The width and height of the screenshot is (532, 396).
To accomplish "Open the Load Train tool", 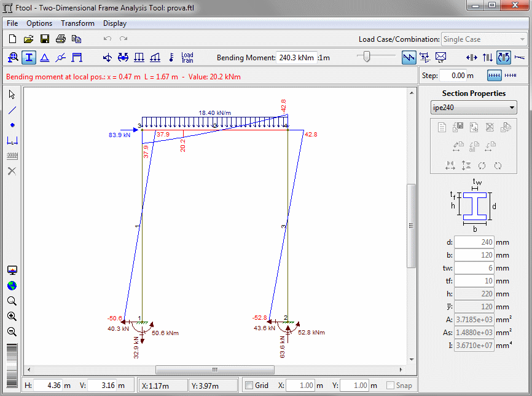I will pos(187,57).
